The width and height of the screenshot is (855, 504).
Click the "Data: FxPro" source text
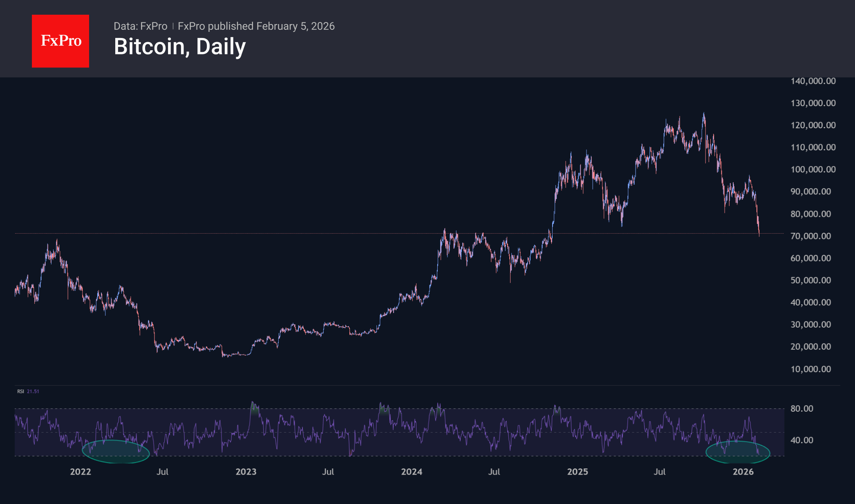(x=140, y=26)
